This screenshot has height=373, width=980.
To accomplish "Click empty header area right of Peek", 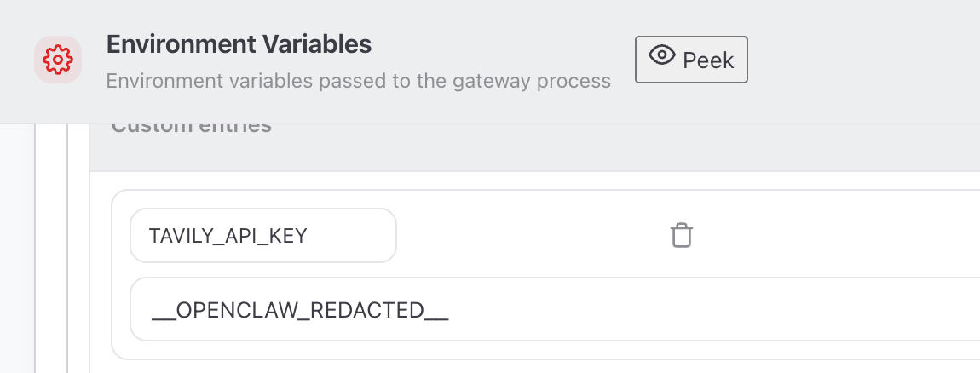I will (861, 60).
